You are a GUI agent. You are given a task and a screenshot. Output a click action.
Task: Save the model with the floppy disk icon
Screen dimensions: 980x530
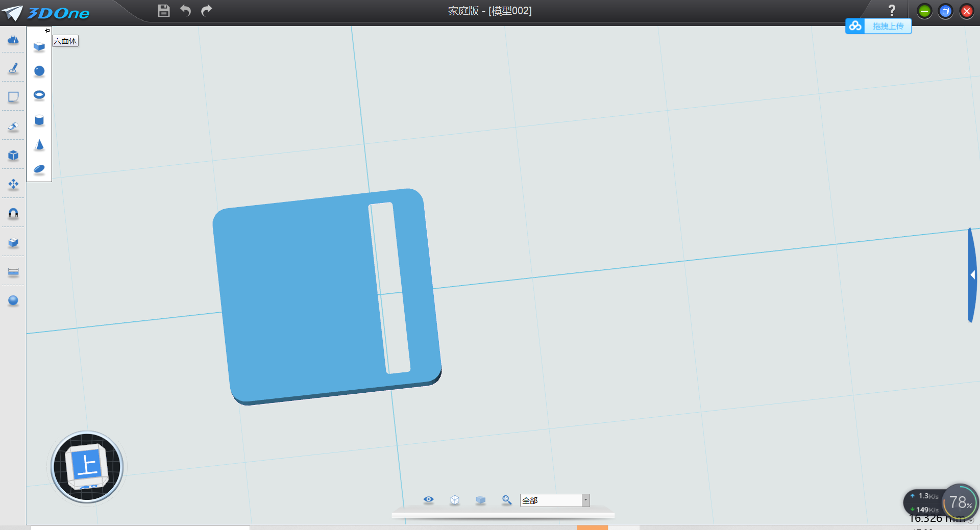(x=163, y=11)
